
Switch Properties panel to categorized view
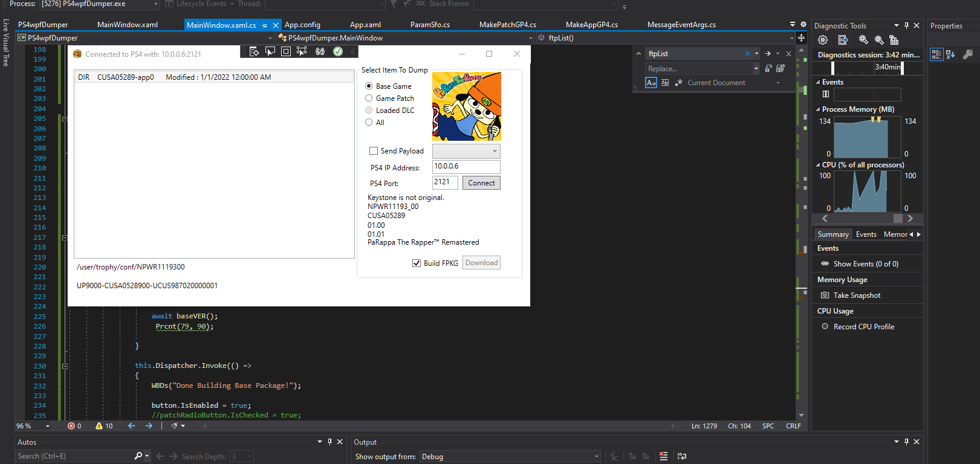[x=936, y=54]
